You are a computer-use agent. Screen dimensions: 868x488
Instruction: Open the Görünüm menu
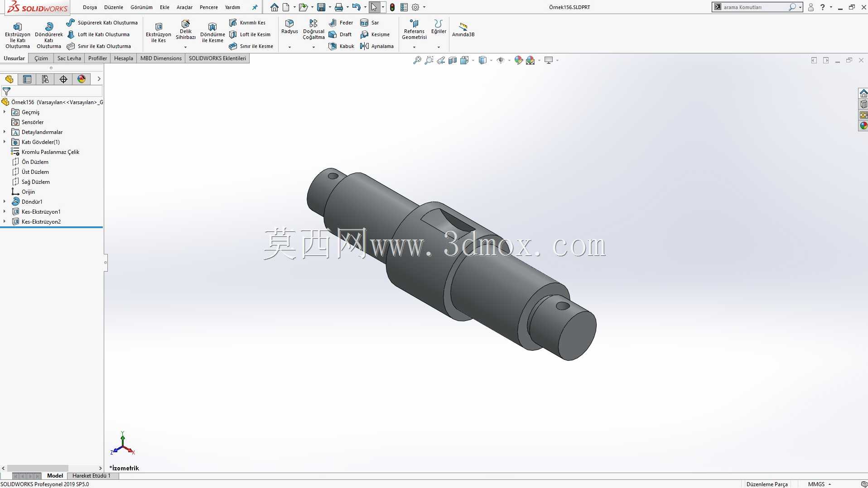141,7
